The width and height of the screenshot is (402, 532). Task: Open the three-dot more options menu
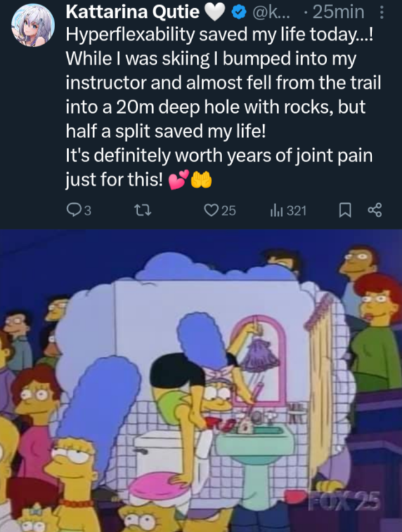[x=382, y=13]
